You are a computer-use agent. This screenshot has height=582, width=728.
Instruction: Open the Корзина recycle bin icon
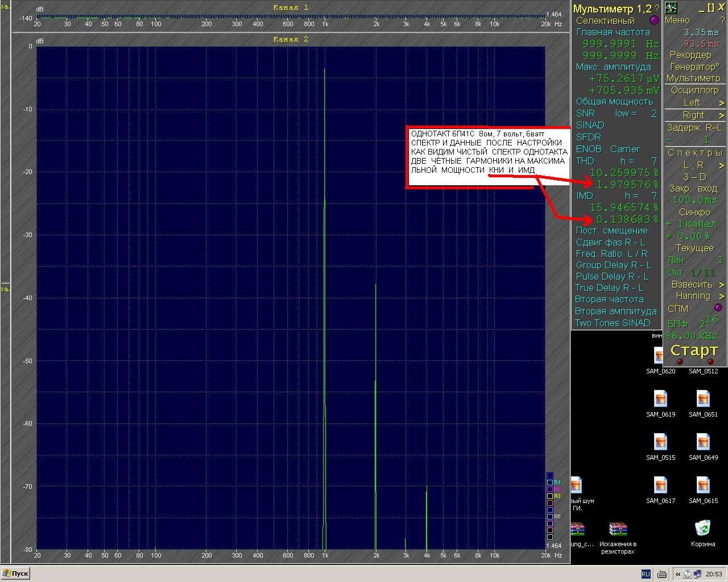click(x=703, y=533)
